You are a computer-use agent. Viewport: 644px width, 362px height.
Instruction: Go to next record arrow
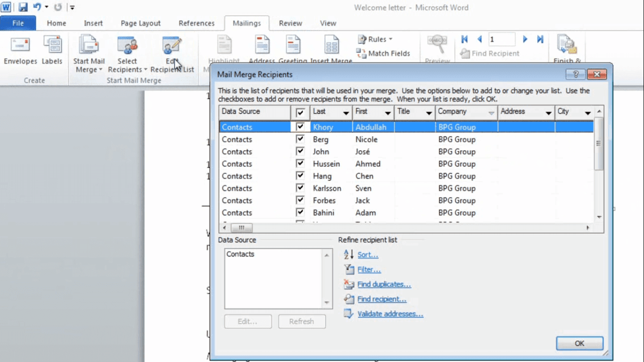pyautogui.click(x=525, y=40)
